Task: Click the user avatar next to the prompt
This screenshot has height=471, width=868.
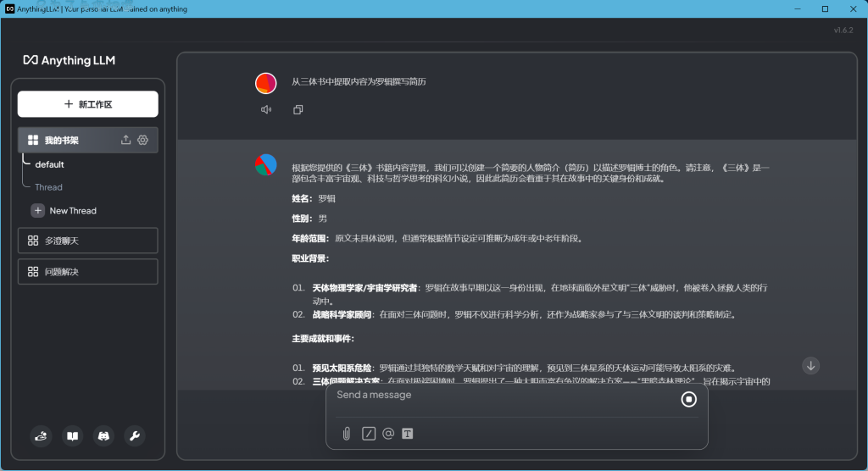Action: 265,84
